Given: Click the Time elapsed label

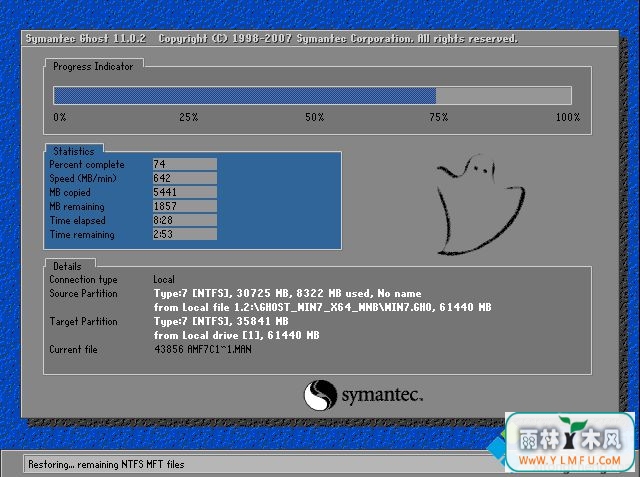Looking at the screenshot, I should (78, 220).
